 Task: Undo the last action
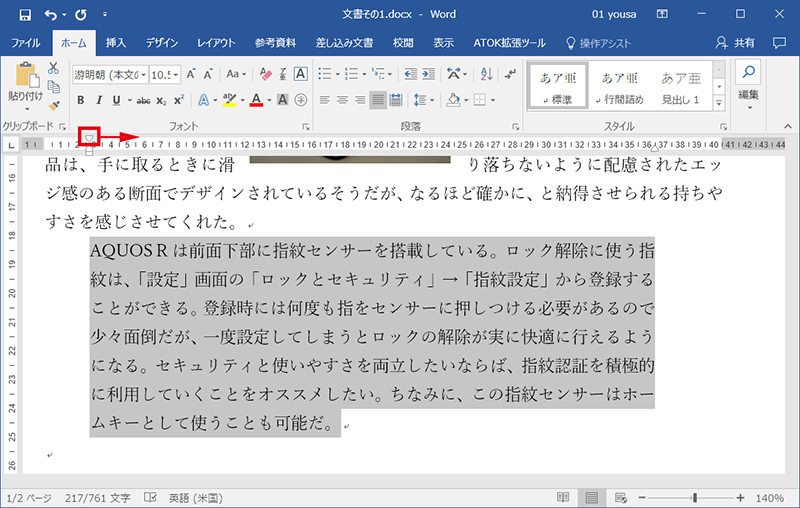(51, 15)
